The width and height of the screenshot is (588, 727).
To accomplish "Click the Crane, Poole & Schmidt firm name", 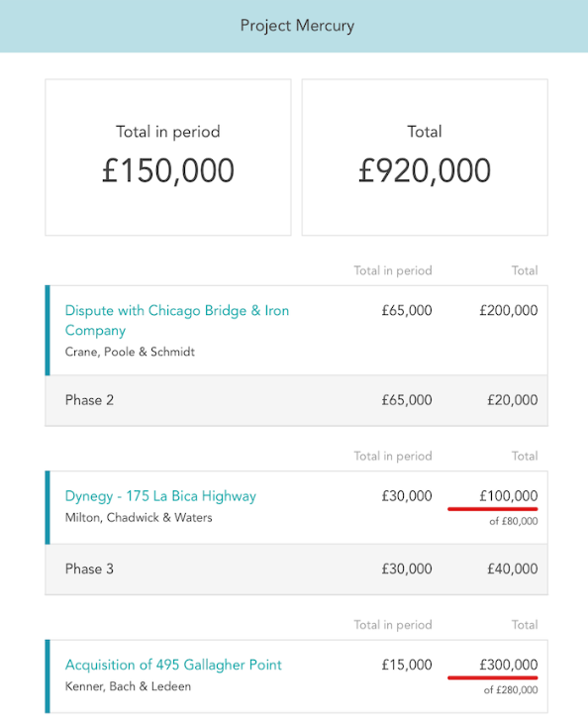I will [130, 352].
